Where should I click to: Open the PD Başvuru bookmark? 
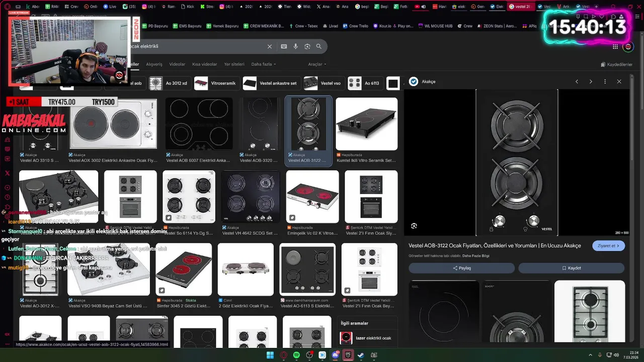(x=155, y=26)
